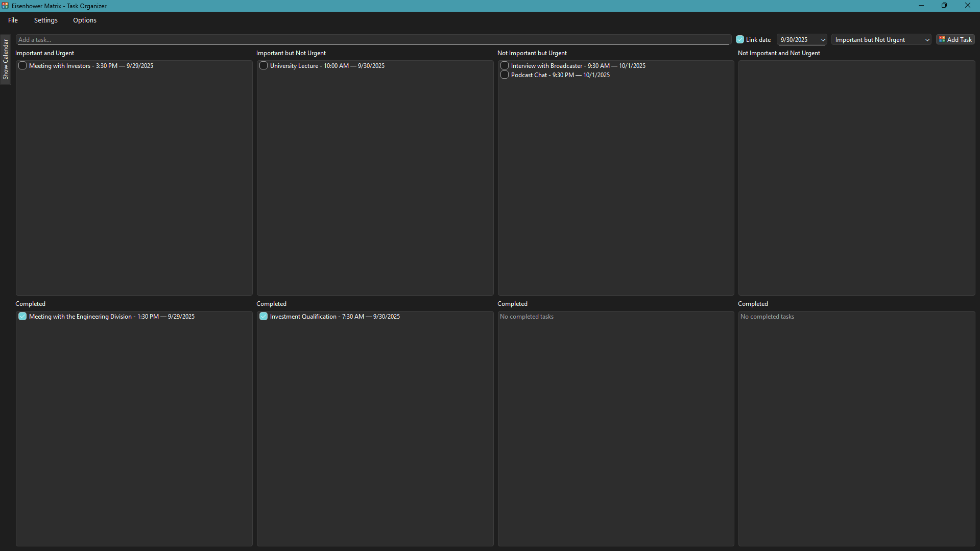Mark Meeting with Investors as completed
Image resolution: width=980 pixels, height=551 pixels.
coord(22,65)
